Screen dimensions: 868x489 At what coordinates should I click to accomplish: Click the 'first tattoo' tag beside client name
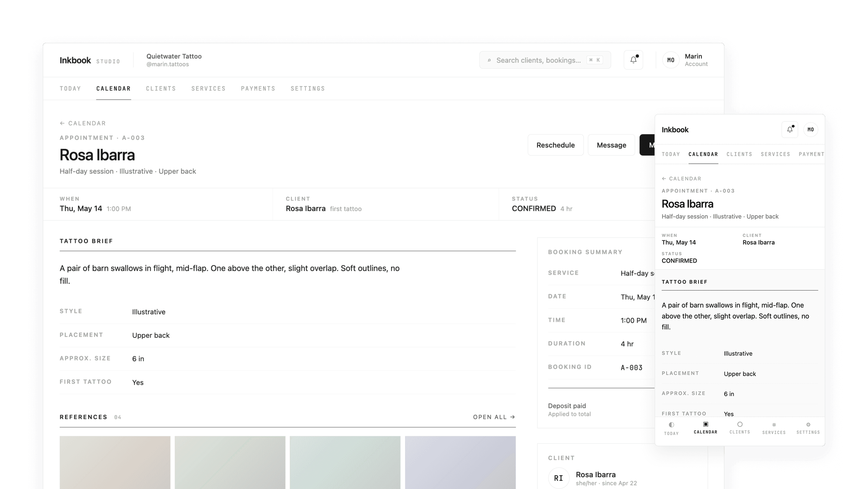coord(346,209)
